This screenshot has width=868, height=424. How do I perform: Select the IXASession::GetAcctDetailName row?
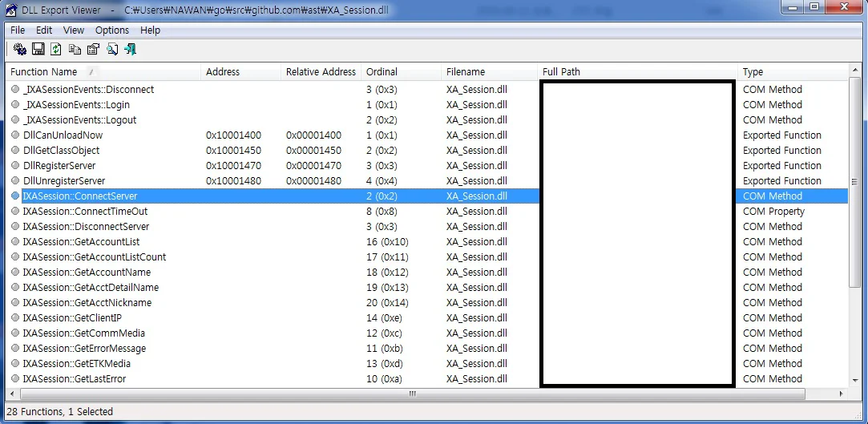427,287
